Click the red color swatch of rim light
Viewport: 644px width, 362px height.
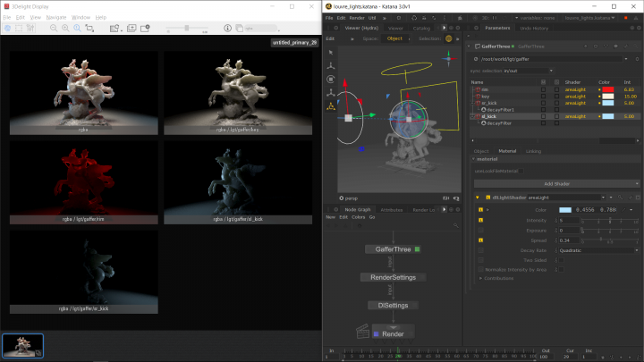(607, 90)
